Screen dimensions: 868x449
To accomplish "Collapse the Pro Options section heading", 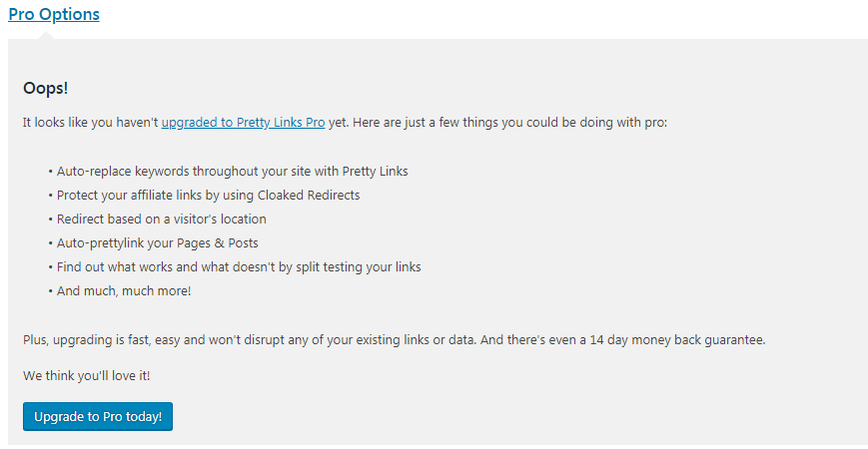I will 54,14.
